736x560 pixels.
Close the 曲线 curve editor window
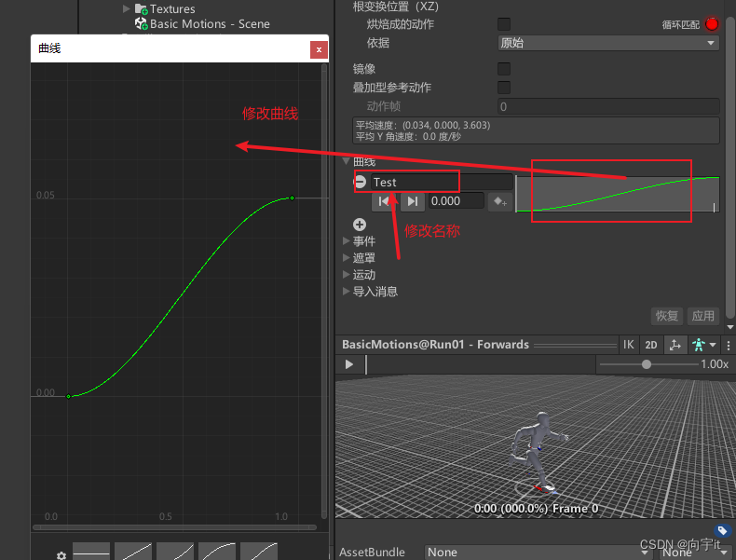tap(319, 49)
